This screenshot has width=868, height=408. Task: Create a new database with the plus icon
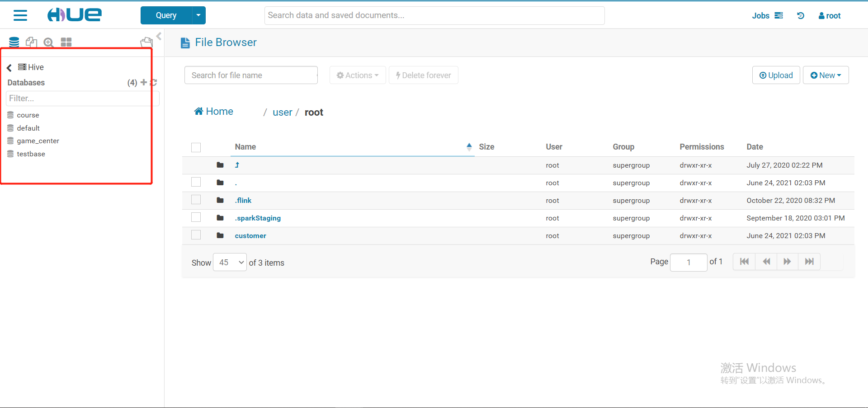tap(144, 82)
